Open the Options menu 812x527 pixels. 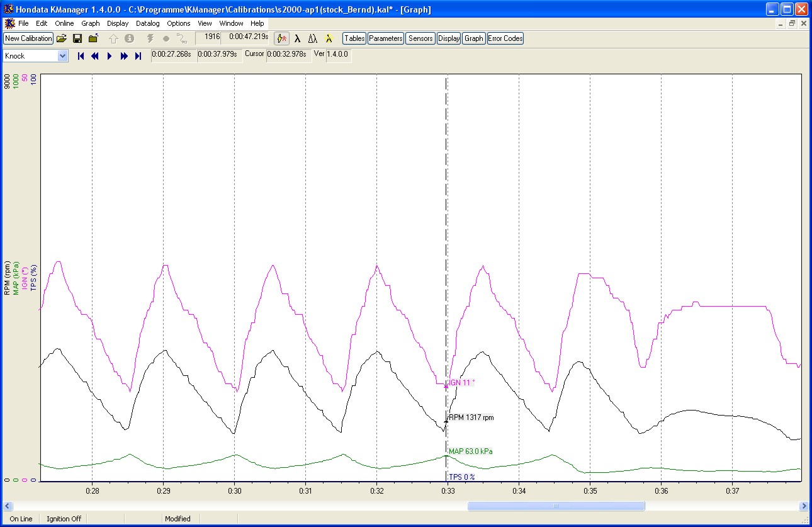[x=179, y=23]
